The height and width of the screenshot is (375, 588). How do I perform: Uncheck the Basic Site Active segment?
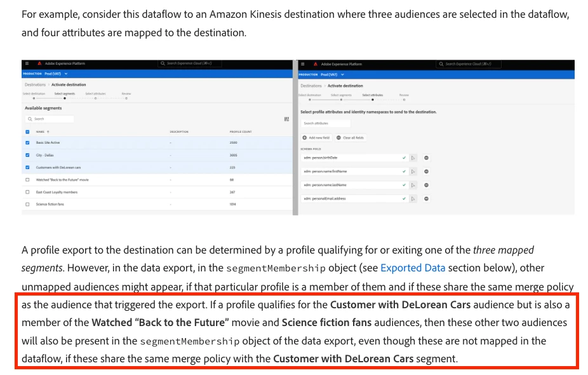click(x=27, y=142)
